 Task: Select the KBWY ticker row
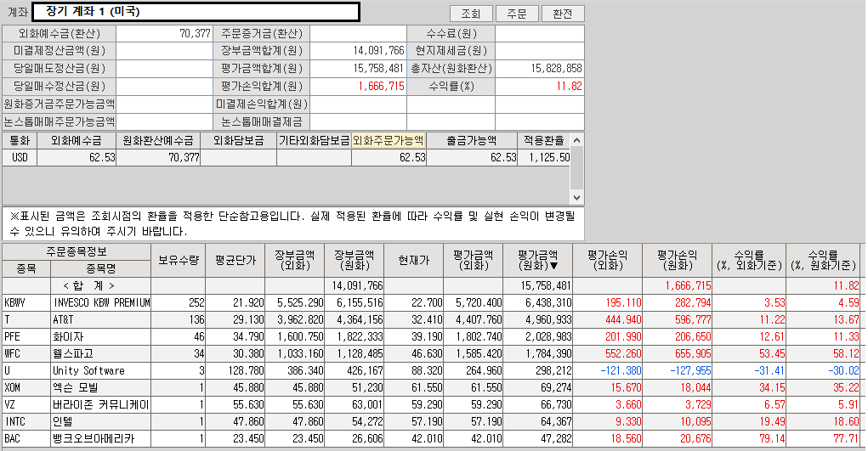432,302
